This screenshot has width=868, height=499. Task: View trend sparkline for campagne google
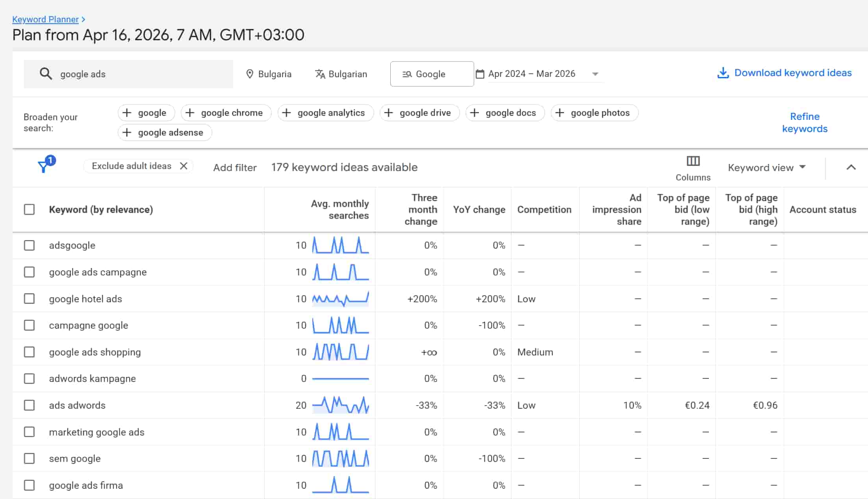(341, 325)
